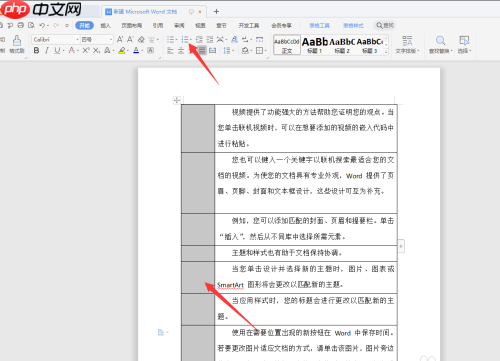The width and height of the screenshot is (500, 361).
Task: Toggle italic formatting
Action: point(47,50)
